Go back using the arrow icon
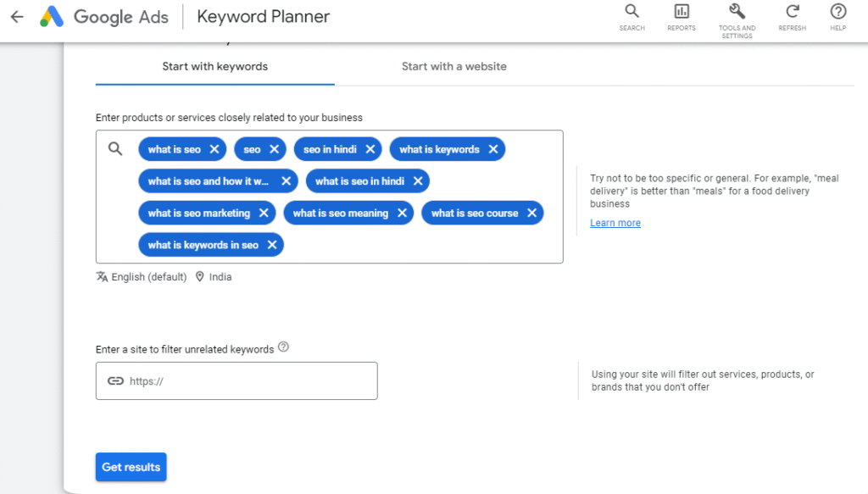The height and width of the screenshot is (494, 868). pyautogui.click(x=17, y=17)
